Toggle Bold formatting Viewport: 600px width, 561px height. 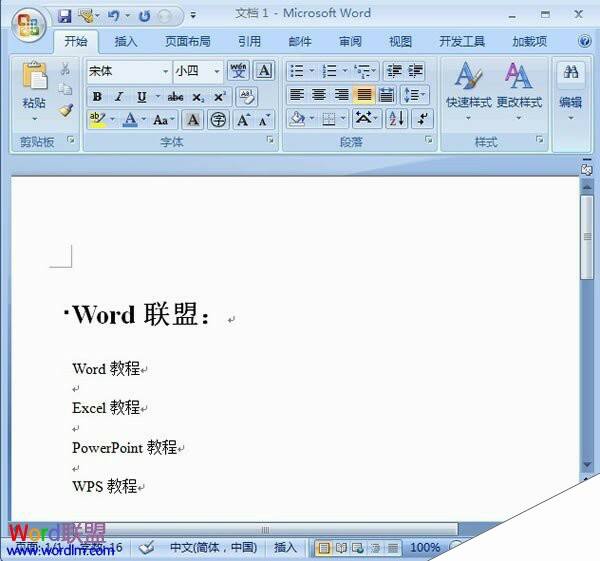pos(97,97)
